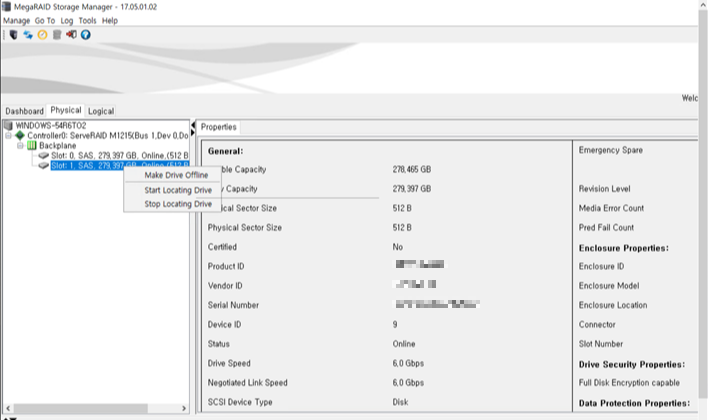Click the Device ID value 9
Screen dimensions: 708x420
click(x=395, y=325)
